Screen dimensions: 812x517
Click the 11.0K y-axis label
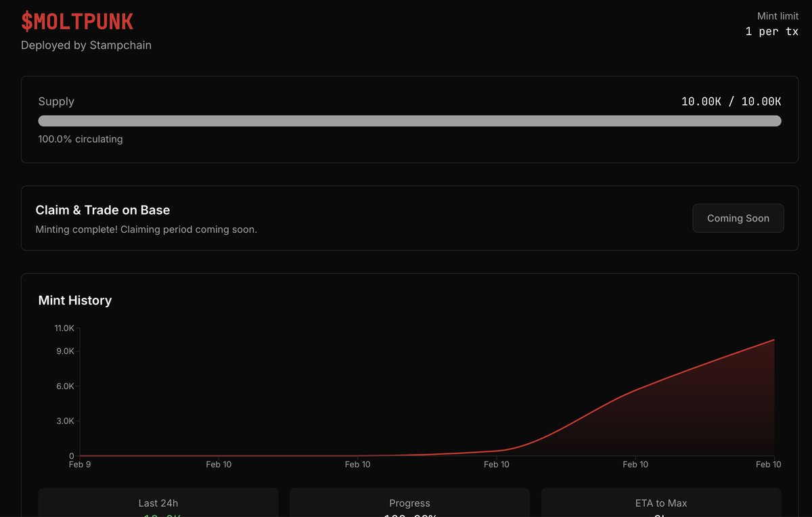pyautogui.click(x=64, y=328)
